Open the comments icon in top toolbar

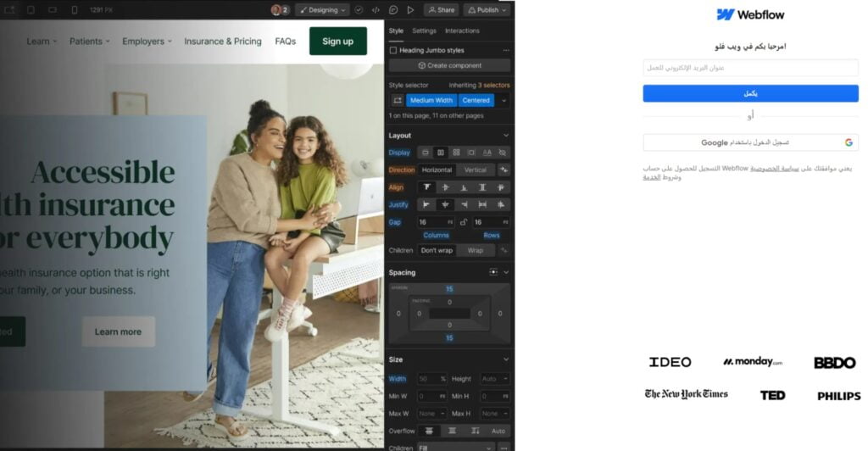[x=393, y=10]
